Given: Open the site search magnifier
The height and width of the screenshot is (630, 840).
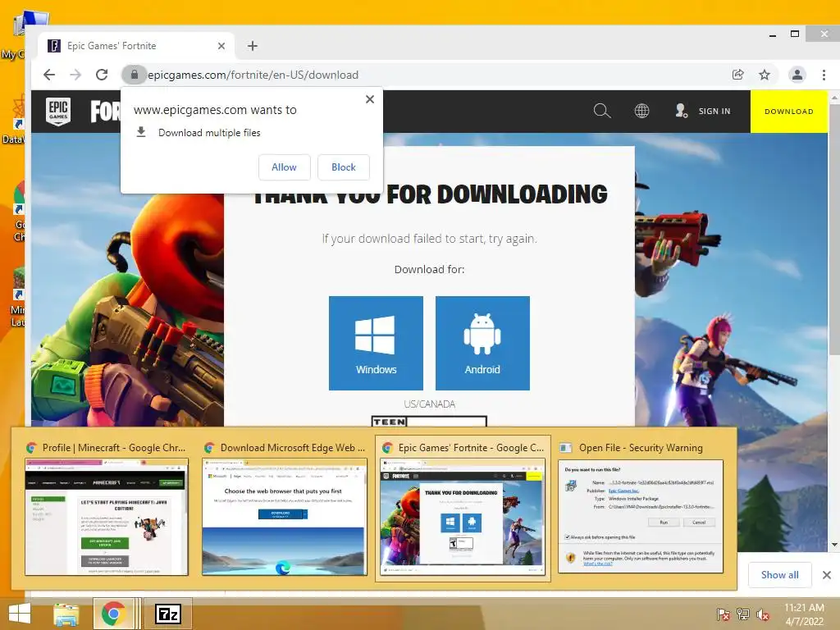Looking at the screenshot, I should [602, 111].
